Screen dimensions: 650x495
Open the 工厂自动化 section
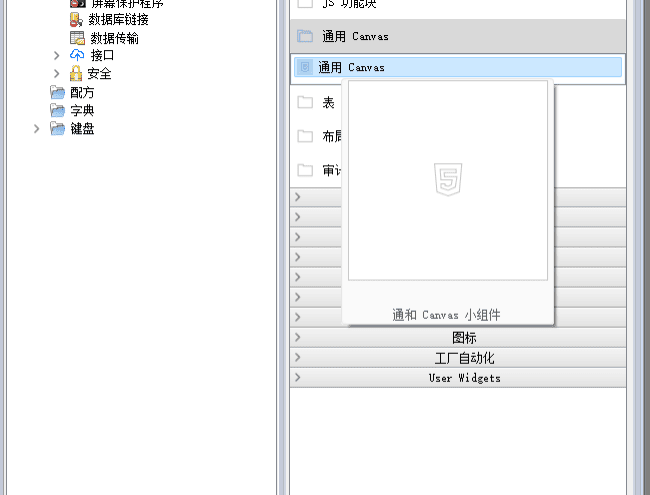[x=463, y=358]
